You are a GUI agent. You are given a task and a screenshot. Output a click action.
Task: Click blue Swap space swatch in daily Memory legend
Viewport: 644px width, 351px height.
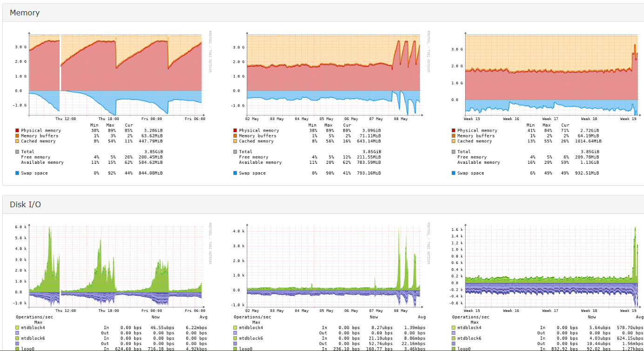[x=17, y=173]
